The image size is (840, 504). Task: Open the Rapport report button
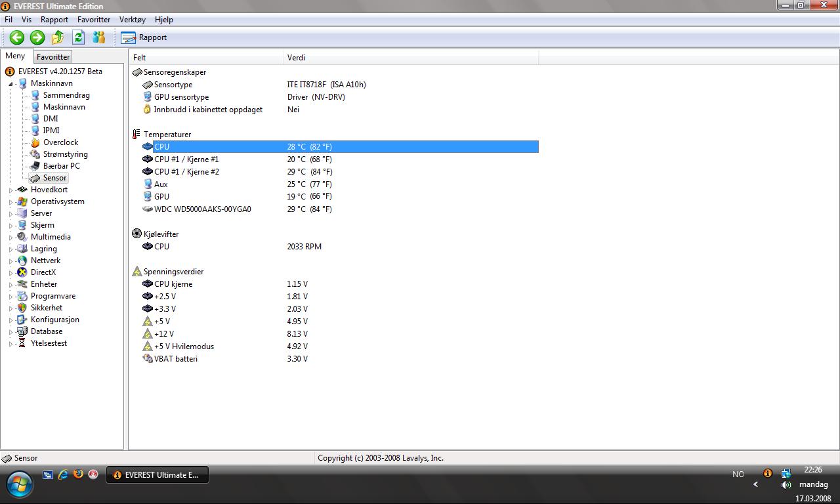pos(144,37)
